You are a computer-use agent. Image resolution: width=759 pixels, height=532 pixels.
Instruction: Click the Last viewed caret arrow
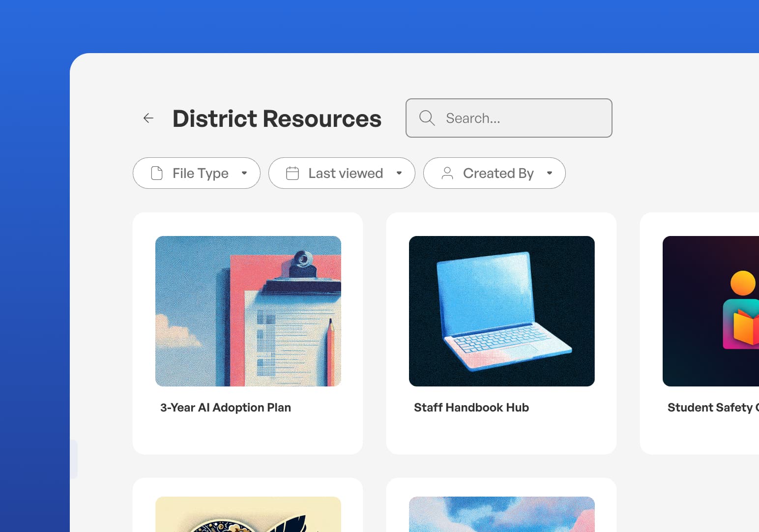tap(399, 173)
